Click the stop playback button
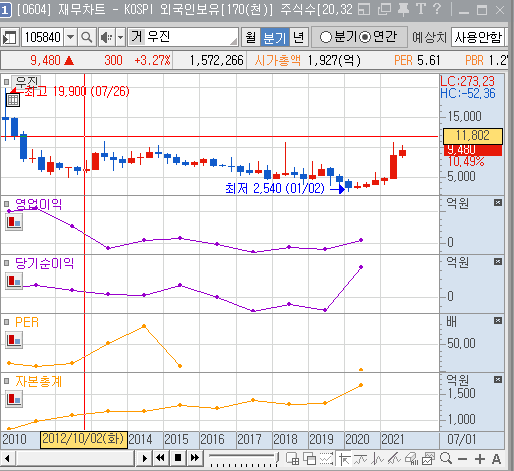 178,458
